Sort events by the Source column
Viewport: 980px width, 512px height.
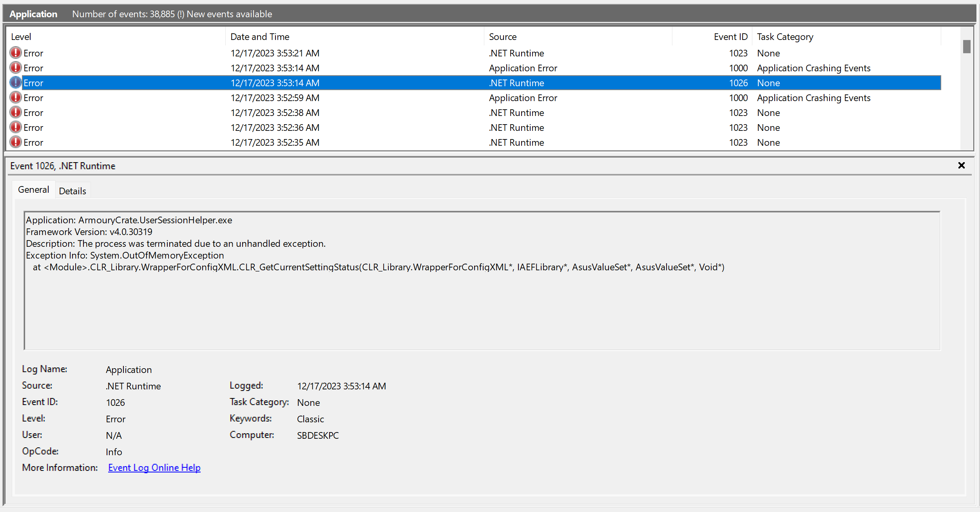(x=502, y=36)
